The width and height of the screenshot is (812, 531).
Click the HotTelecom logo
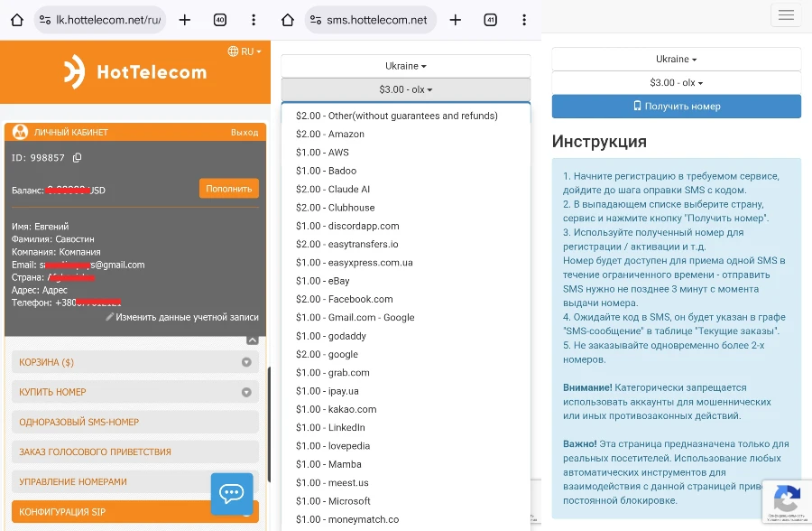(x=135, y=72)
